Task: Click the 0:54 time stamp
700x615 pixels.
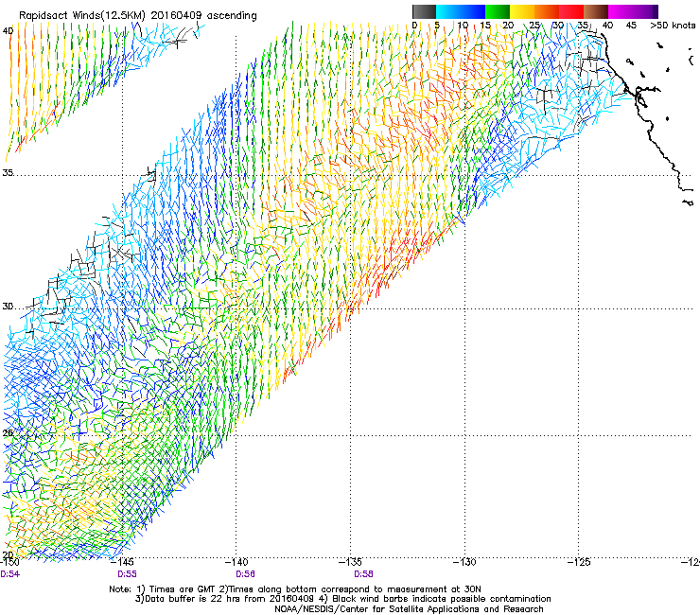Action: pyautogui.click(x=9, y=574)
